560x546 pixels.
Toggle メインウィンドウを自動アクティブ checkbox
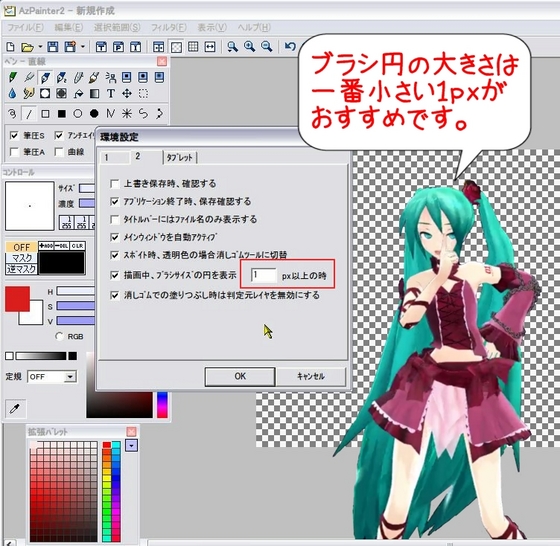[x=115, y=237]
